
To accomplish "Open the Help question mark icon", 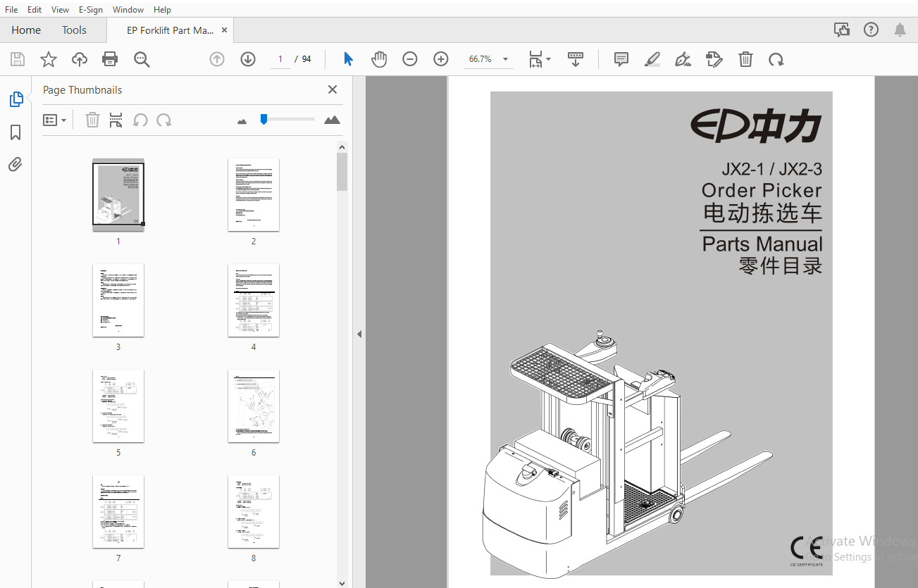I will pos(872,30).
